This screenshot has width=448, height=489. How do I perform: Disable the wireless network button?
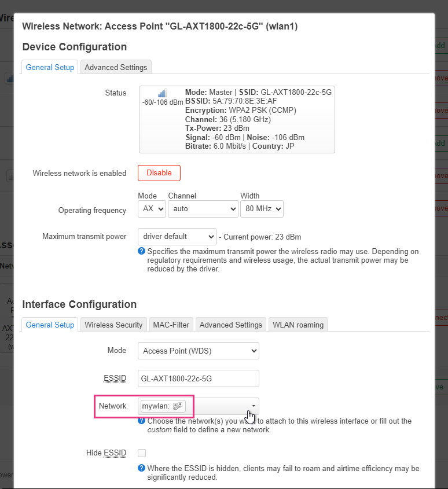(x=159, y=173)
